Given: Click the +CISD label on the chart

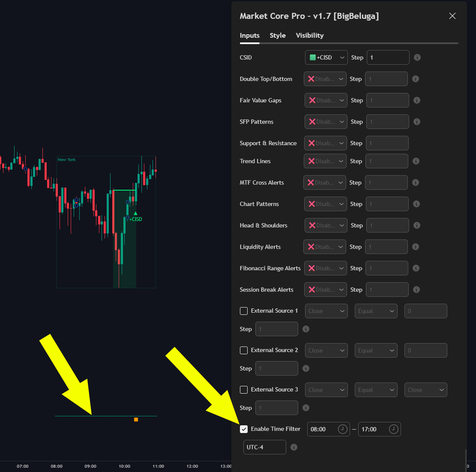Looking at the screenshot, I should coord(136,219).
